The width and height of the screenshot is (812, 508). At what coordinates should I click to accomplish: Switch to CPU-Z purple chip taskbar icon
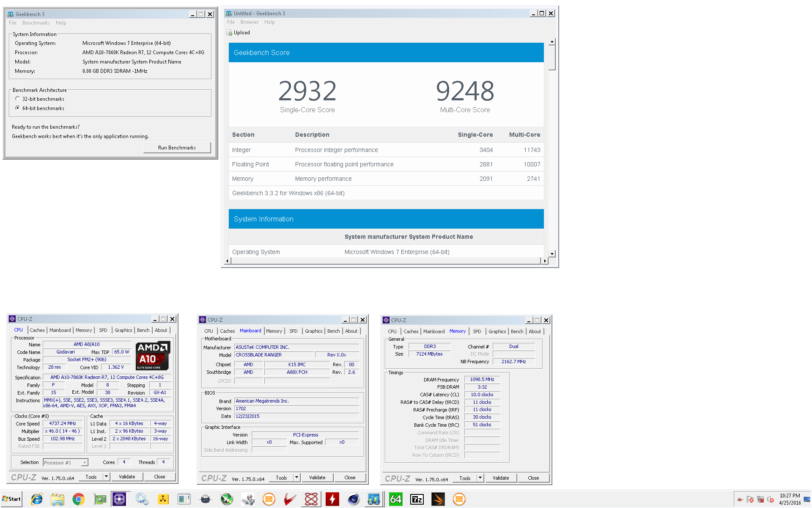point(119,500)
